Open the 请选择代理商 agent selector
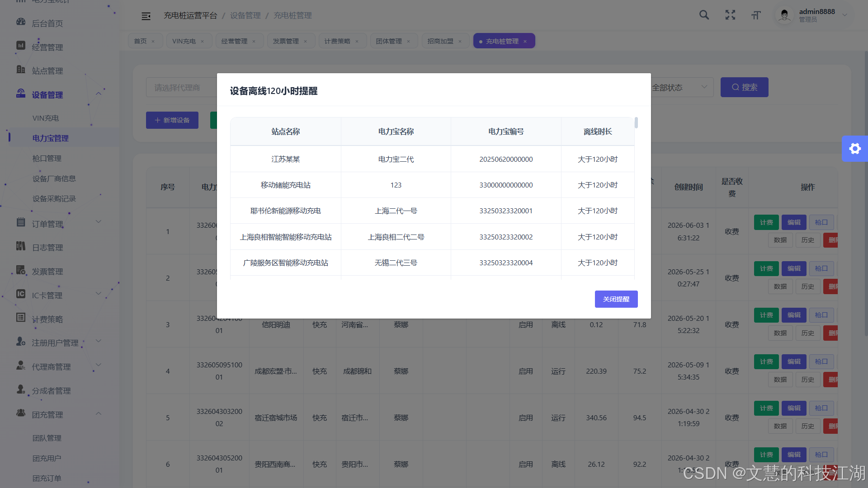The height and width of the screenshot is (488, 868). [182, 87]
